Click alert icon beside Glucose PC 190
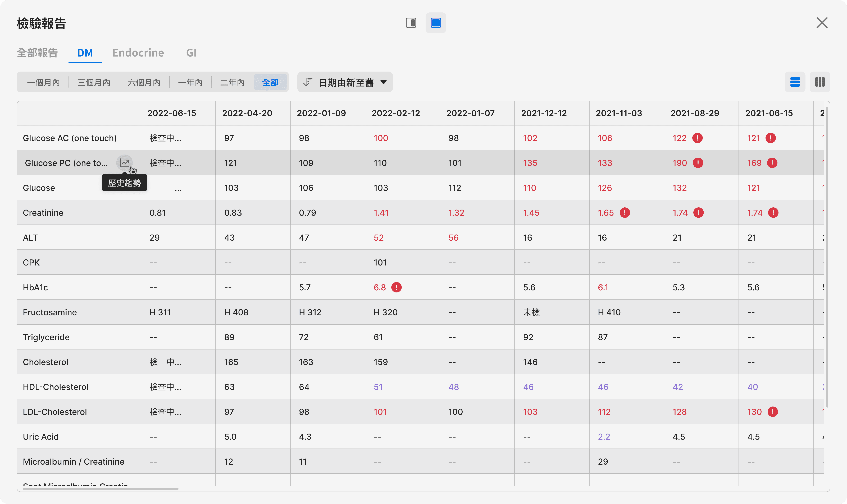Viewport: 847px width, 504px height. click(x=698, y=163)
